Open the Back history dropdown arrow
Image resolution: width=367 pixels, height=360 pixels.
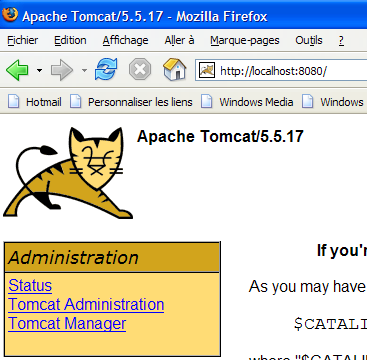(x=40, y=70)
